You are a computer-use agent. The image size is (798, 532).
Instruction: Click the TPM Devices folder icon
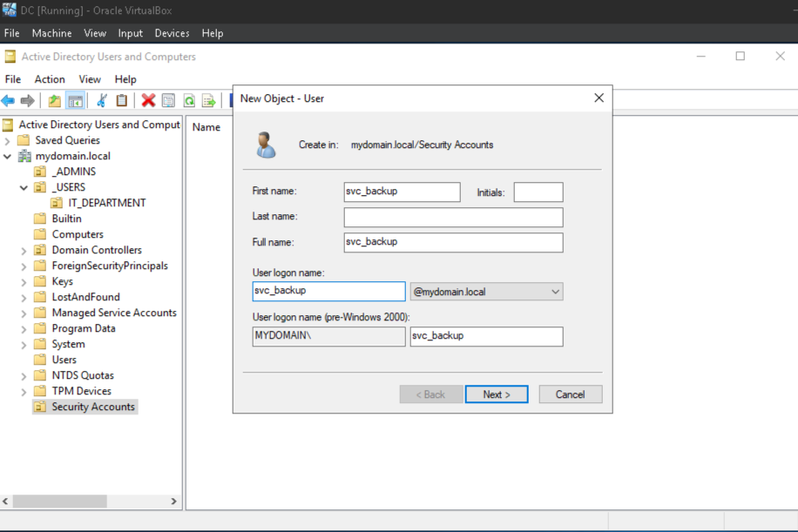[x=40, y=391]
